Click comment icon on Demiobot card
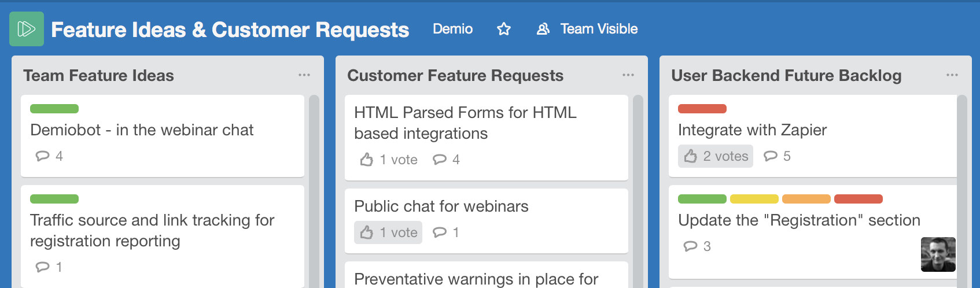Image resolution: width=980 pixels, height=288 pixels. [42, 156]
